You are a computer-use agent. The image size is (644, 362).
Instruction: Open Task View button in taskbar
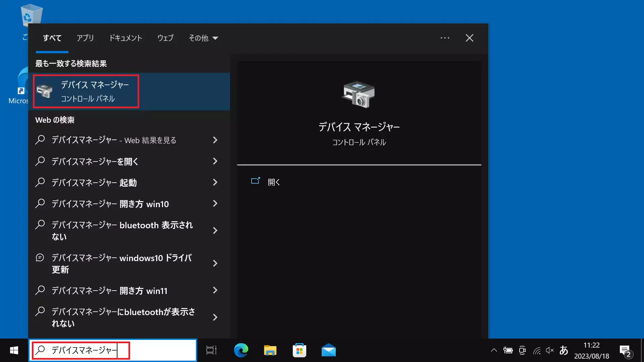pos(211,350)
